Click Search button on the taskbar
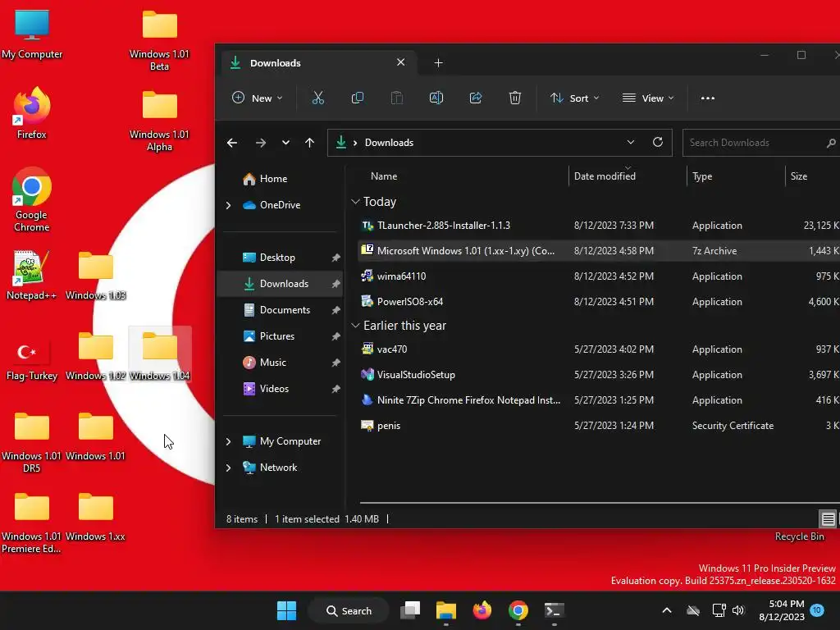840x630 pixels. click(x=349, y=610)
